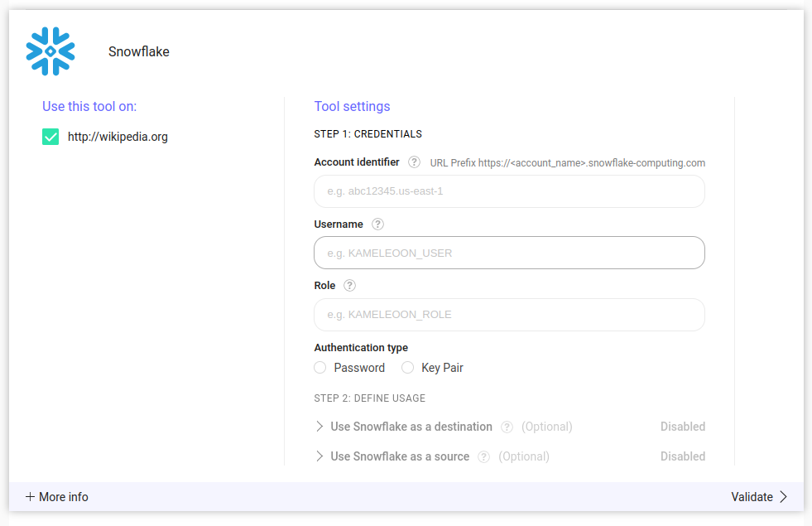Uncheck the http://wikipedia.org checkbox

50,137
